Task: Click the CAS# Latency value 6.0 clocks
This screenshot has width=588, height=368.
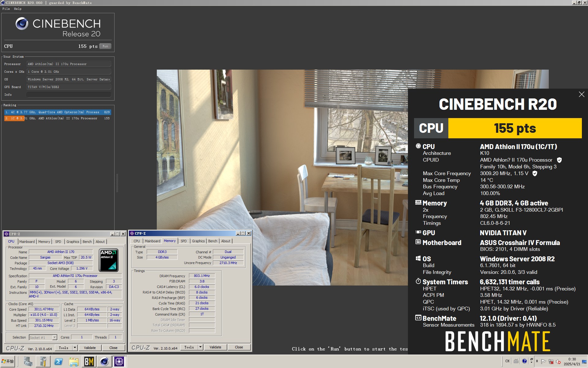Action: [x=202, y=287]
